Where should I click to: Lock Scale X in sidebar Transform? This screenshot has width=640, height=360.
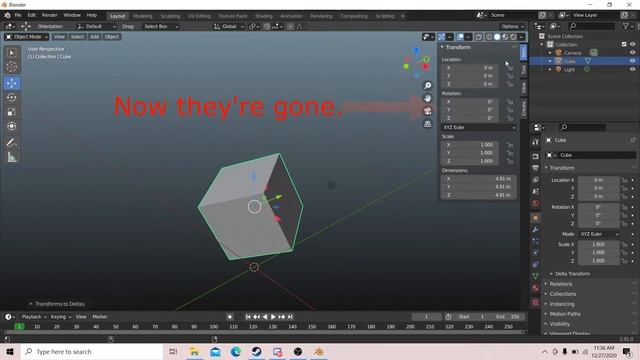coord(510,145)
